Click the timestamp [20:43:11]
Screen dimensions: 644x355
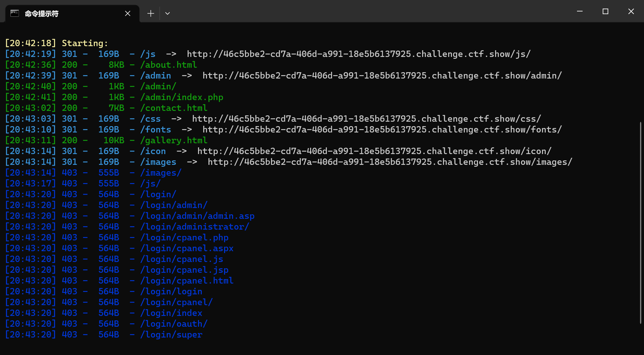click(x=31, y=140)
